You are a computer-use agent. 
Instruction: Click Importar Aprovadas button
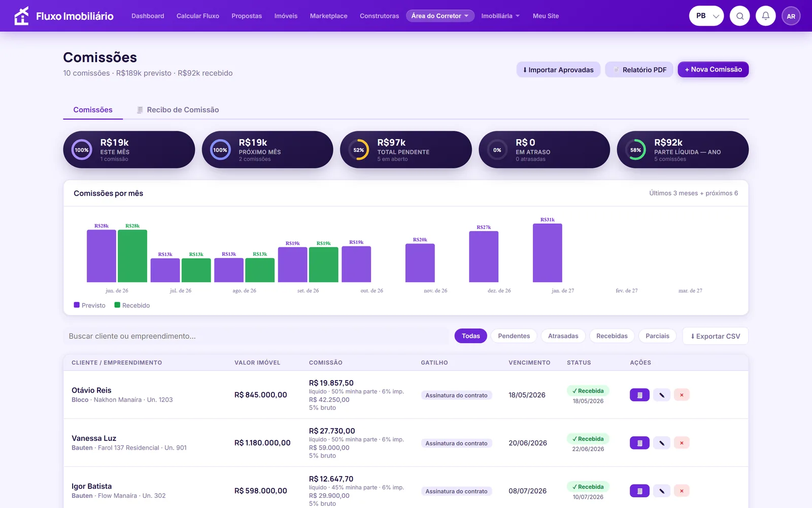558,70
